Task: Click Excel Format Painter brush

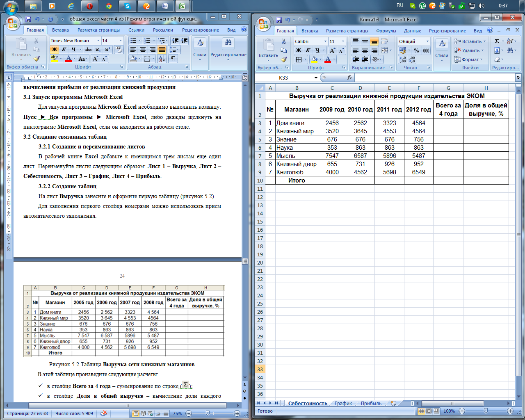Action: pyautogui.click(x=283, y=59)
